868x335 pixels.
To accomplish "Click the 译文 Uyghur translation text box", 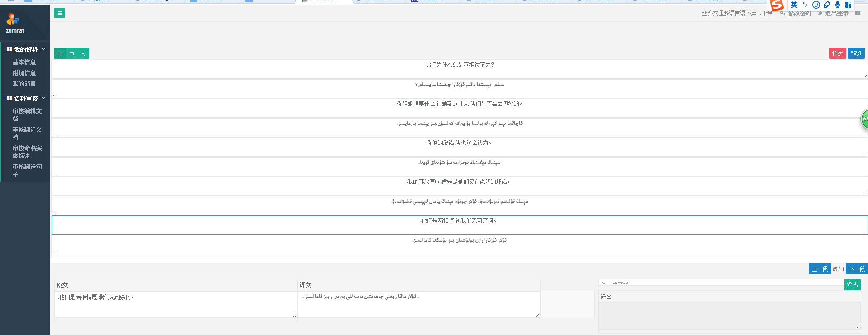I will [x=419, y=304].
